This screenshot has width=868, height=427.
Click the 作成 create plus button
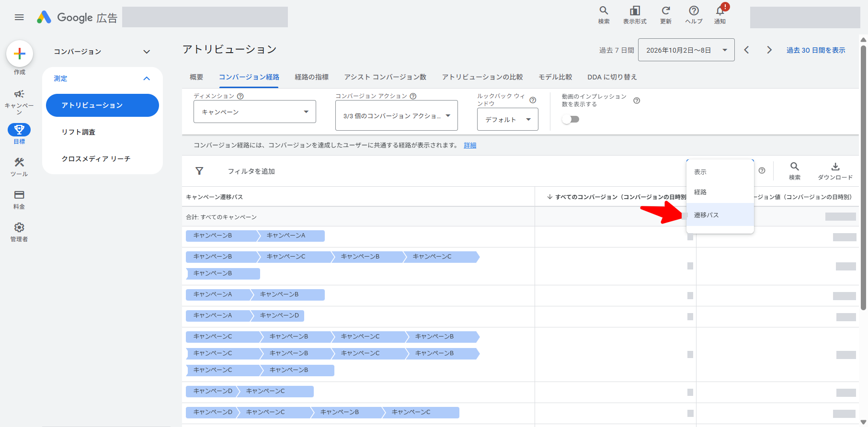coord(20,54)
